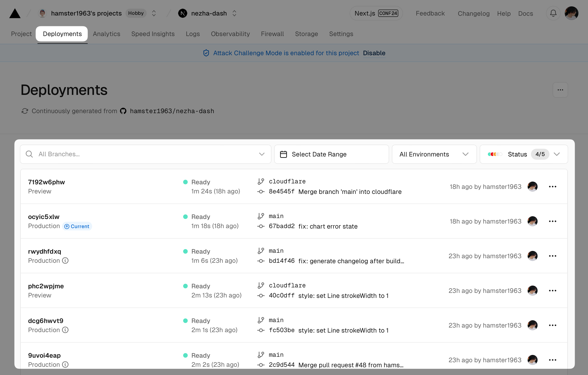Open actions menu for dcg6hwvt9 deployment
Viewport: 588px width, 375px height.
pyautogui.click(x=552, y=325)
